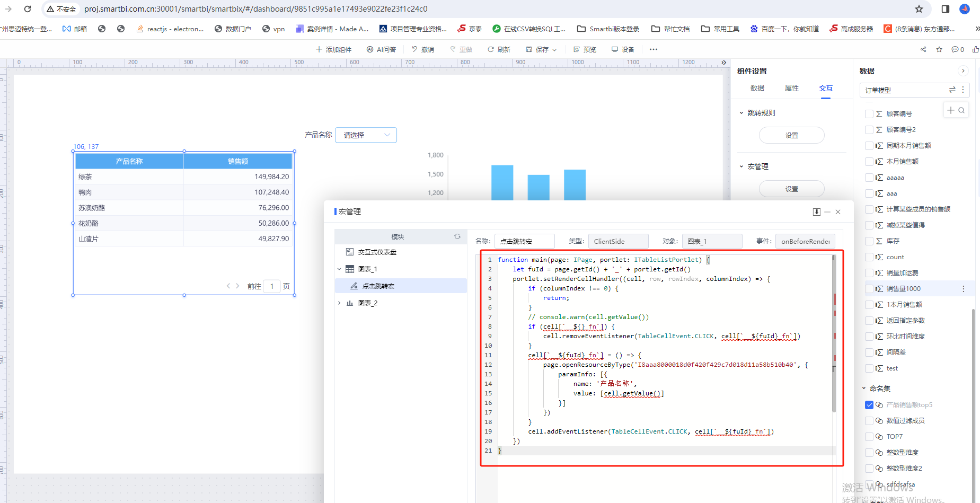The image size is (980, 503).
Task: Click the 预览 preview icon
Action: coord(577,49)
